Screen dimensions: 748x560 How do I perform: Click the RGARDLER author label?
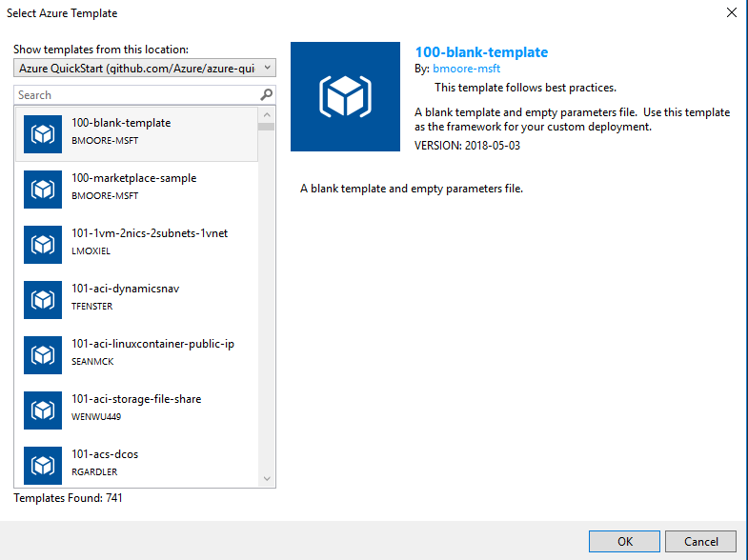click(94, 472)
